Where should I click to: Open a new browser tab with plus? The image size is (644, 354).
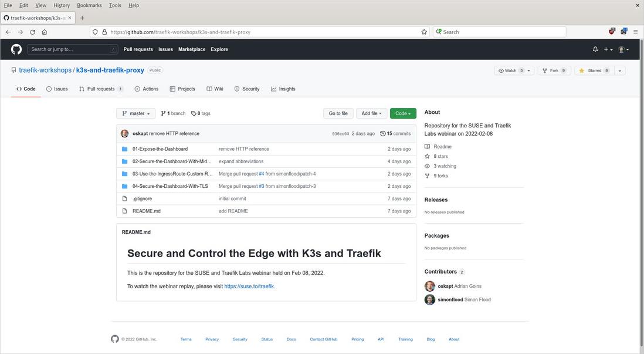click(x=82, y=18)
